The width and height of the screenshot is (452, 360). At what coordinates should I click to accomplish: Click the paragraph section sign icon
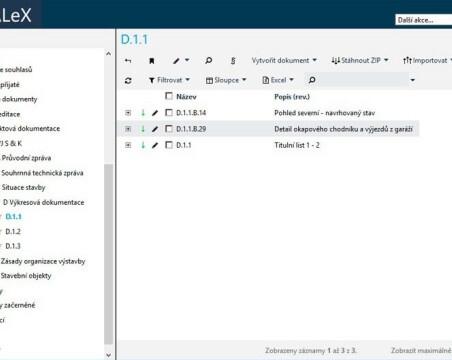[233, 61]
